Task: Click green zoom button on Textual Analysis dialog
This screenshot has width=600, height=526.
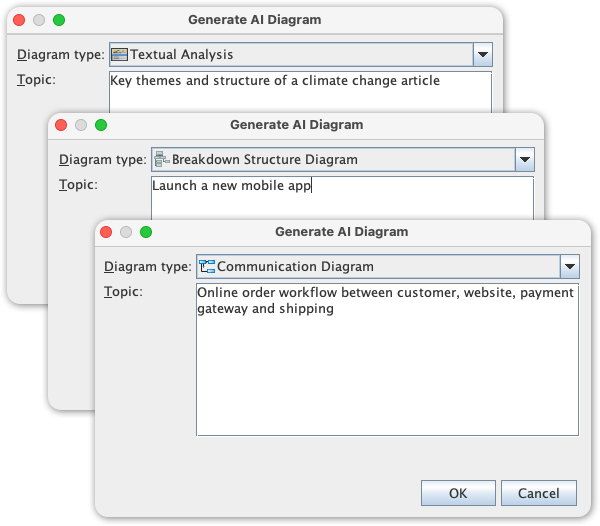Action: (x=58, y=20)
